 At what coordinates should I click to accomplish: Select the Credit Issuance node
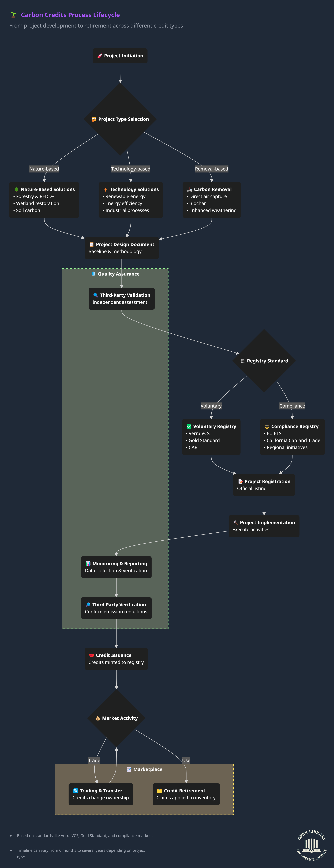[x=116, y=659]
